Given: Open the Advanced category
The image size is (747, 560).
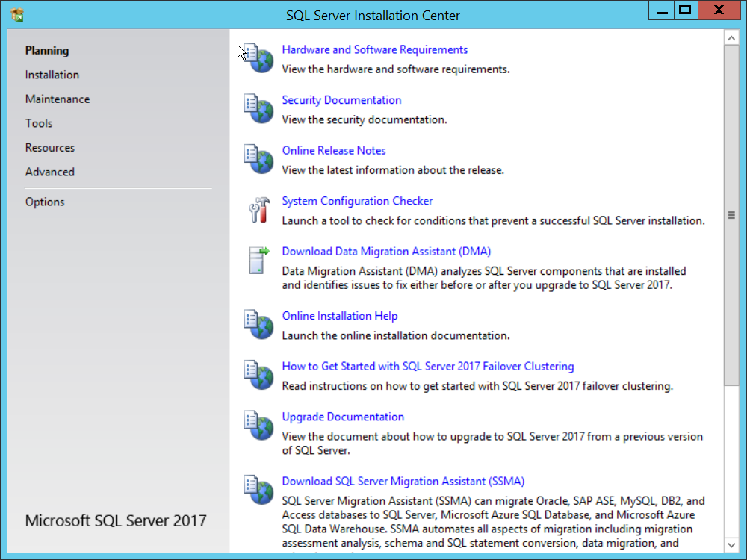Looking at the screenshot, I should pos(50,172).
